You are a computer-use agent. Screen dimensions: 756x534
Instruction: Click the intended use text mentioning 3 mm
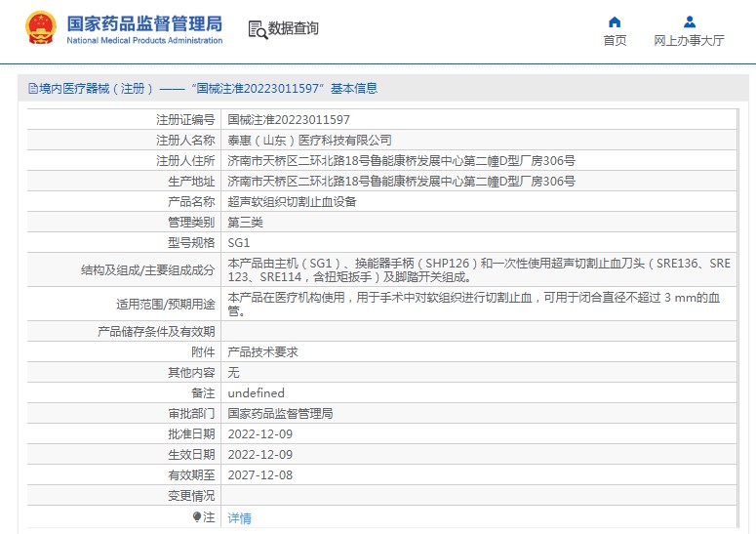(x=473, y=305)
